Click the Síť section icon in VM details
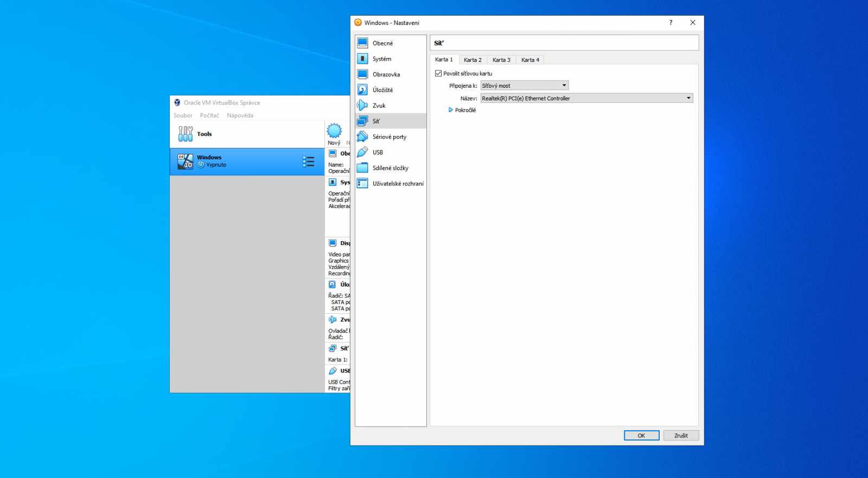Image resolution: width=868 pixels, height=478 pixels. (x=333, y=348)
